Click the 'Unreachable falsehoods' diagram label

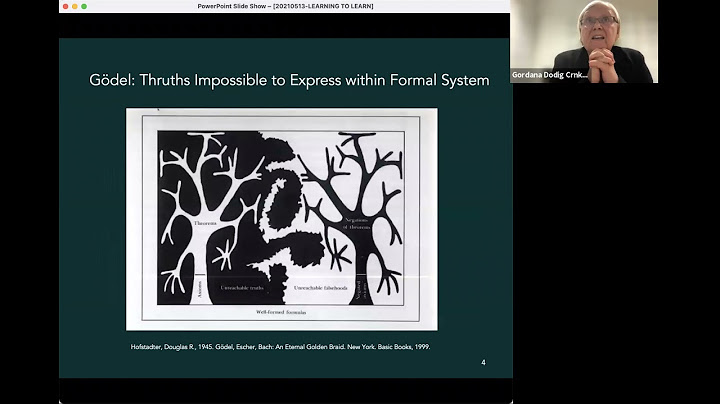(x=321, y=288)
